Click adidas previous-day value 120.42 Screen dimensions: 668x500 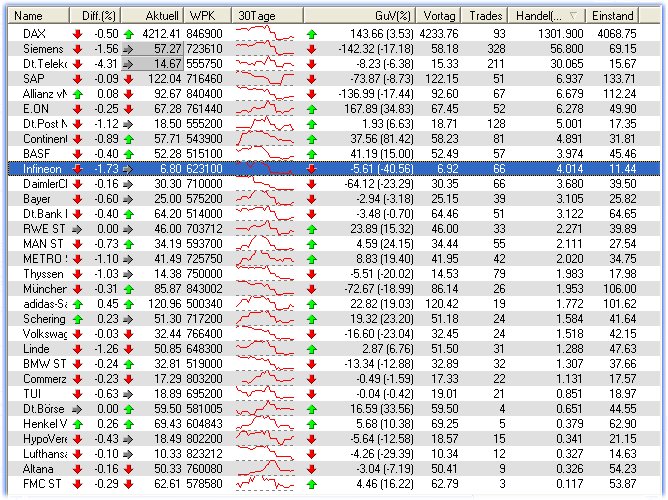(x=442, y=304)
